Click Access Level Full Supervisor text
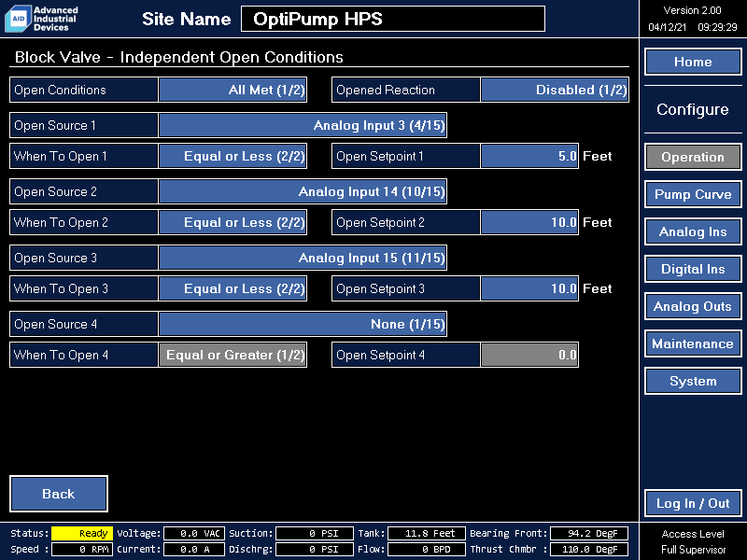 tap(693, 541)
